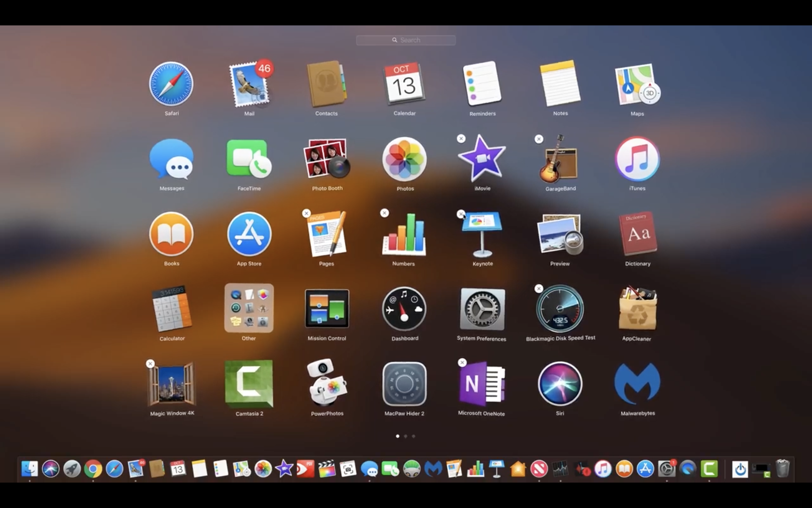Launch the Maps app in Launchpad

[637, 84]
